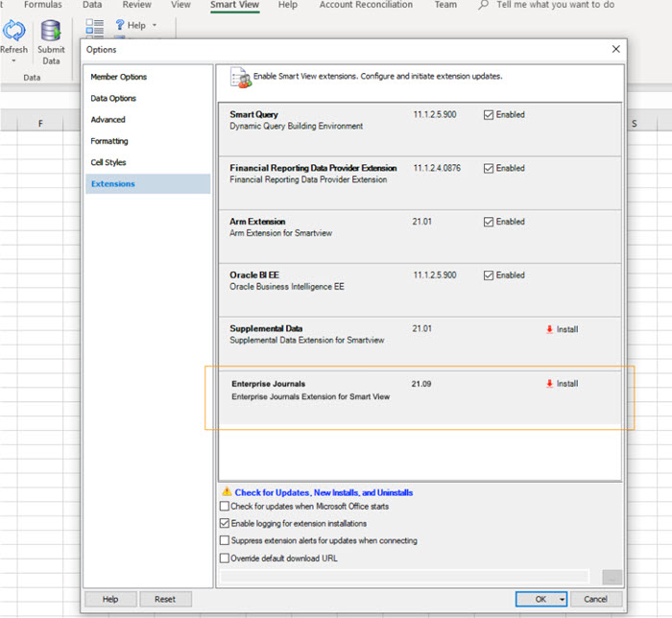
Task: Click the browse button beside URL field
Action: pos(612,577)
